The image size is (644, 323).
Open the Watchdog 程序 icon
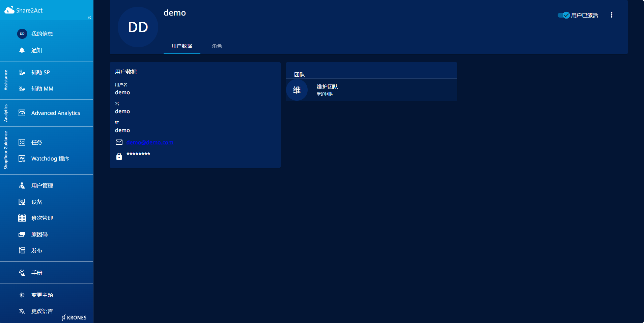22,158
